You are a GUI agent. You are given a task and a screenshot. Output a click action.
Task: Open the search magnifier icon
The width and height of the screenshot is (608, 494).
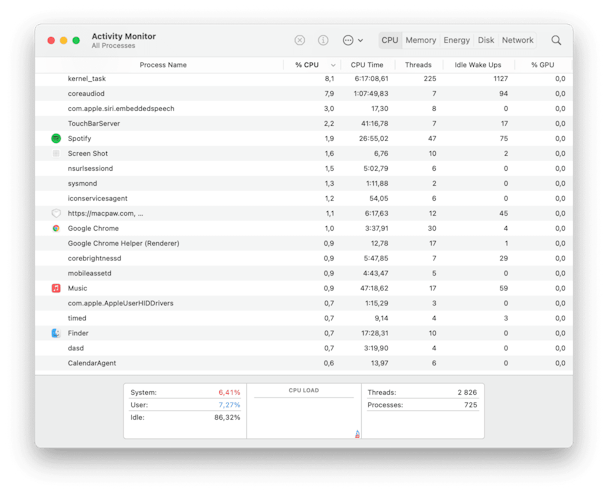(x=556, y=40)
